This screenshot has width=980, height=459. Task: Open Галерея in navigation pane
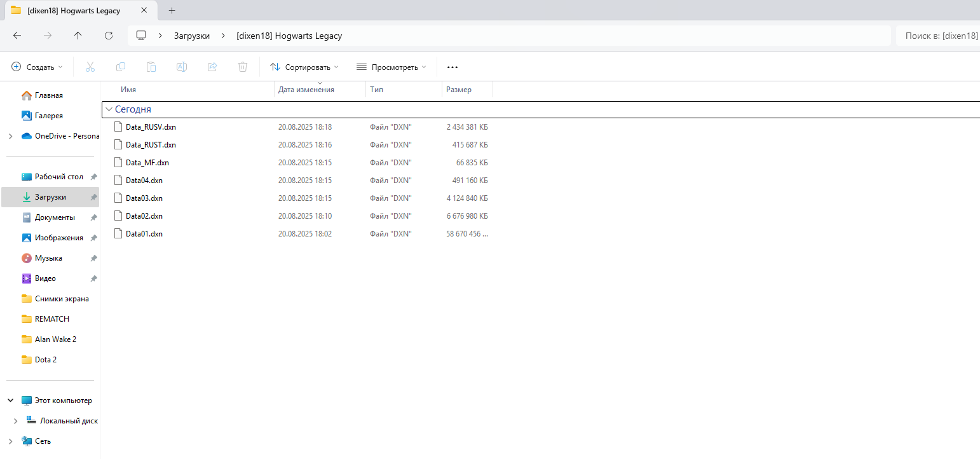coord(50,116)
